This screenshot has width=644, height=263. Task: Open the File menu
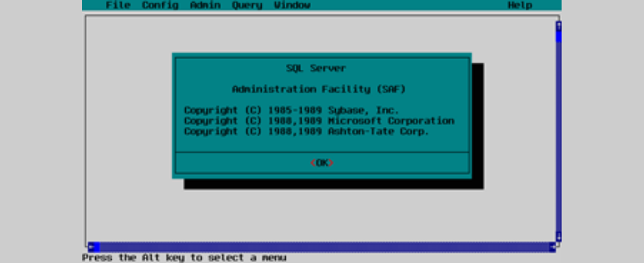click(118, 5)
